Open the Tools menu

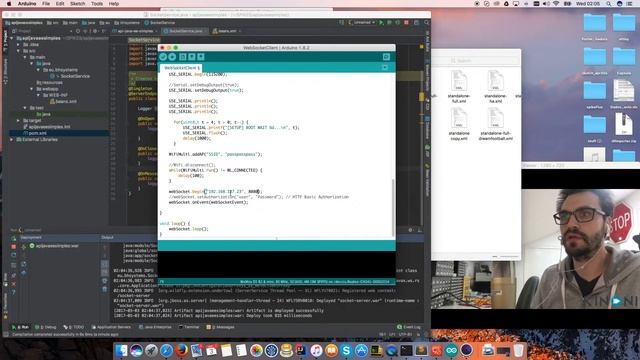pos(97,4)
